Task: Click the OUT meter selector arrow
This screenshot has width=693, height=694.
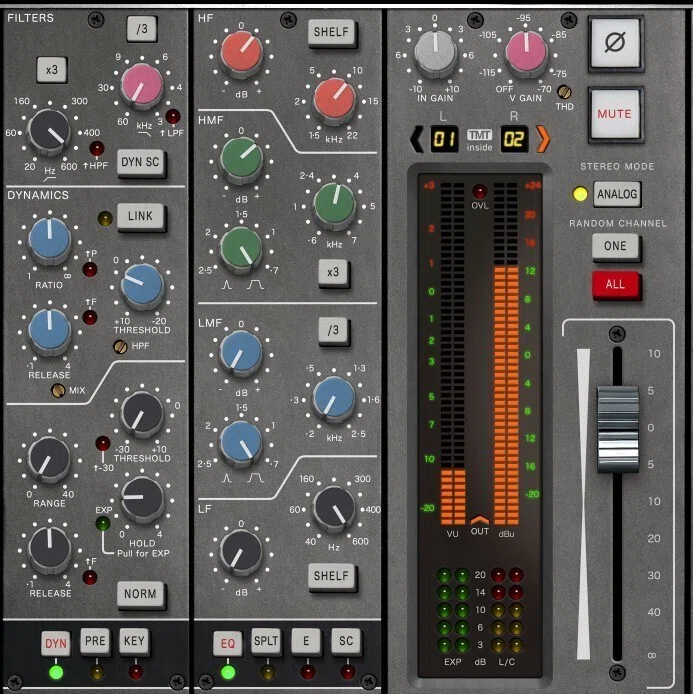Action: point(480,520)
